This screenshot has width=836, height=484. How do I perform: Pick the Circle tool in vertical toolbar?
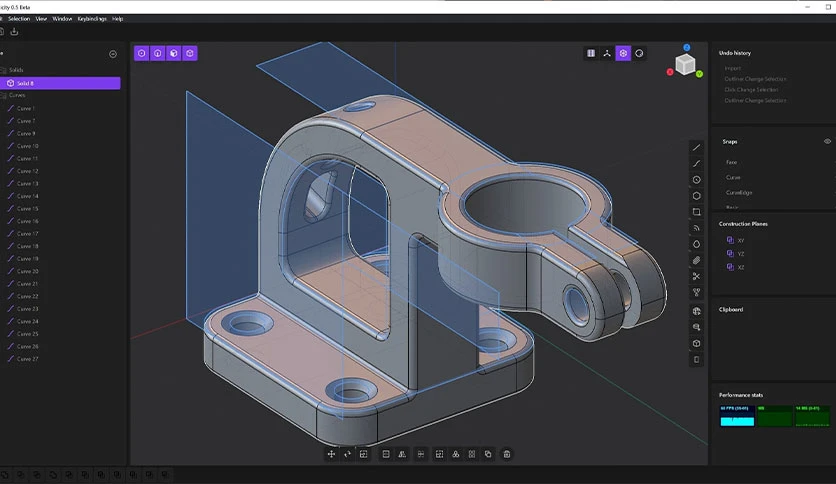click(x=697, y=180)
